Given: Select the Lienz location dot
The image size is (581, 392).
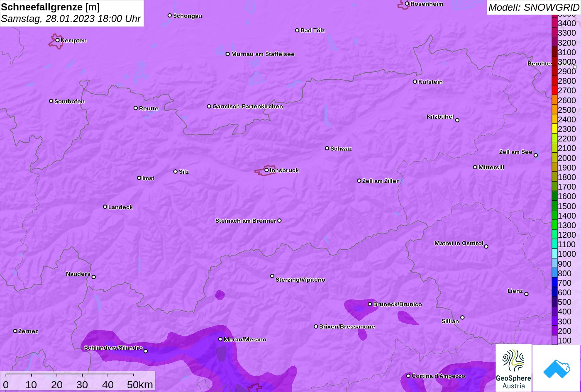Looking at the screenshot, I should coord(526,294).
